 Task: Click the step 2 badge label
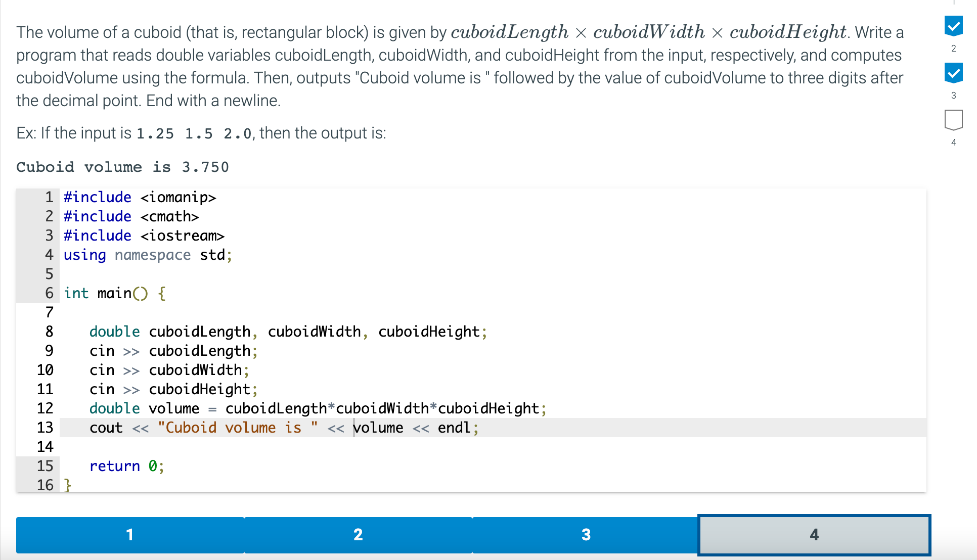click(953, 49)
